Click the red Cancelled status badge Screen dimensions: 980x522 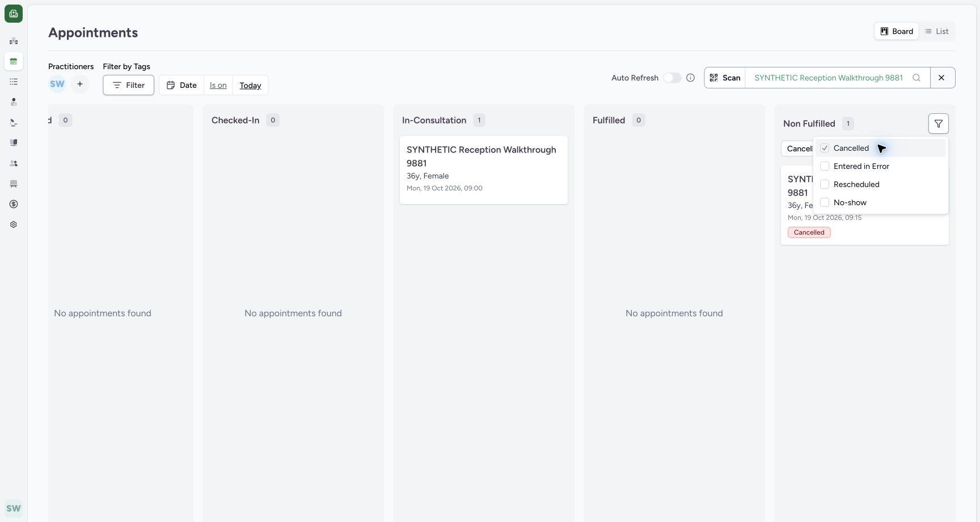pyautogui.click(x=809, y=232)
